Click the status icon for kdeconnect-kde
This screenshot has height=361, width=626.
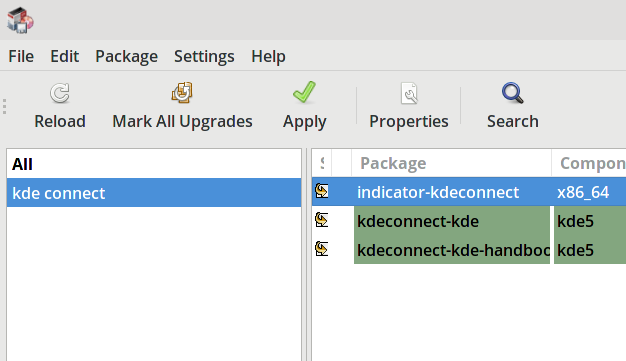click(322, 220)
